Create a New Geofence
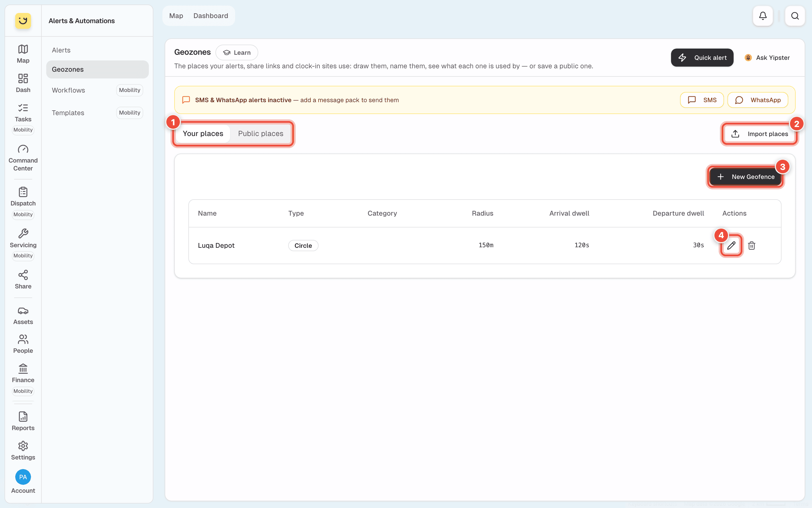The image size is (812, 508). tap(745, 177)
